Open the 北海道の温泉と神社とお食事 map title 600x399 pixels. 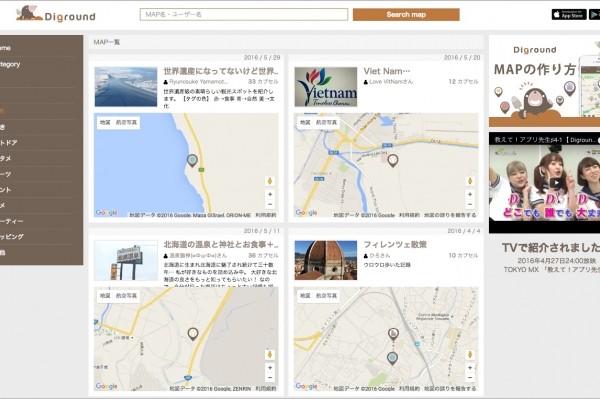point(221,244)
